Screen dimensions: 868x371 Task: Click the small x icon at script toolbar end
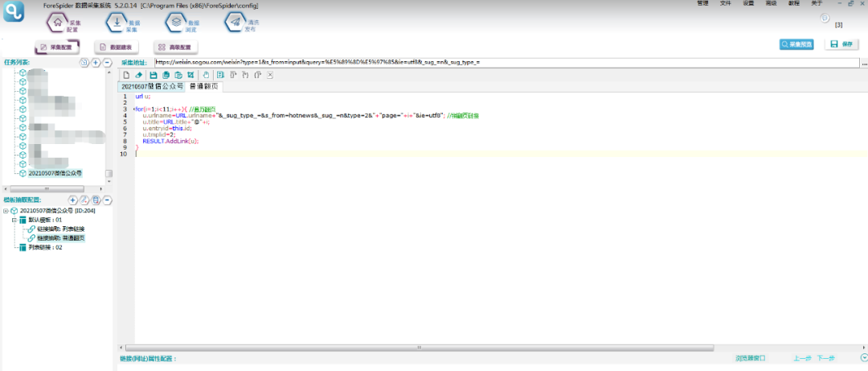pyautogui.click(x=270, y=75)
